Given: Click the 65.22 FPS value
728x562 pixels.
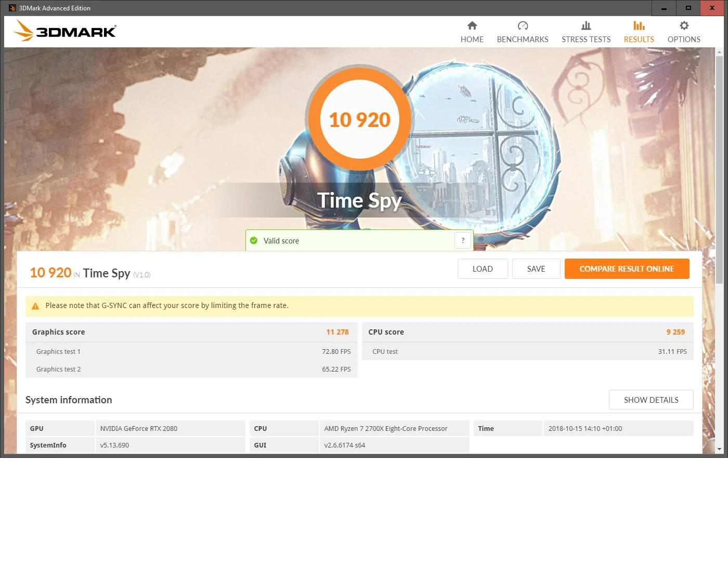Looking at the screenshot, I should pyautogui.click(x=336, y=369).
